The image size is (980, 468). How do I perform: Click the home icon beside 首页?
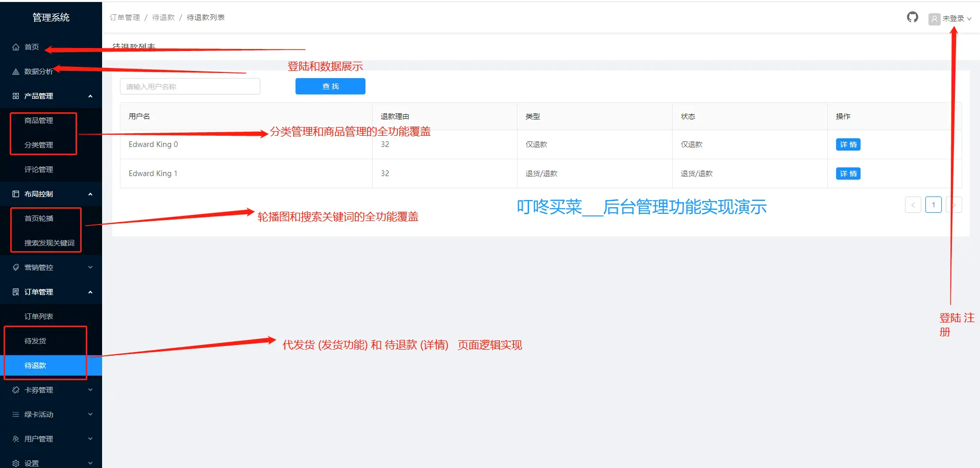click(x=16, y=47)
